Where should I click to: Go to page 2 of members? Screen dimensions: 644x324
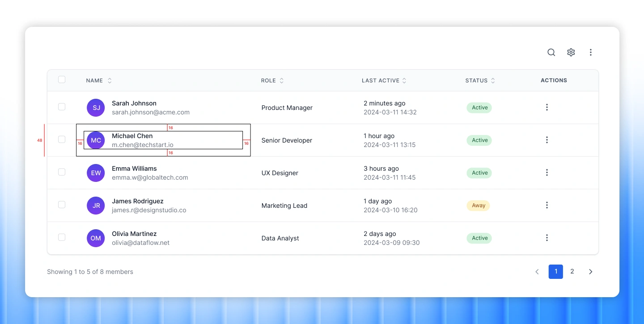(572, 271)
